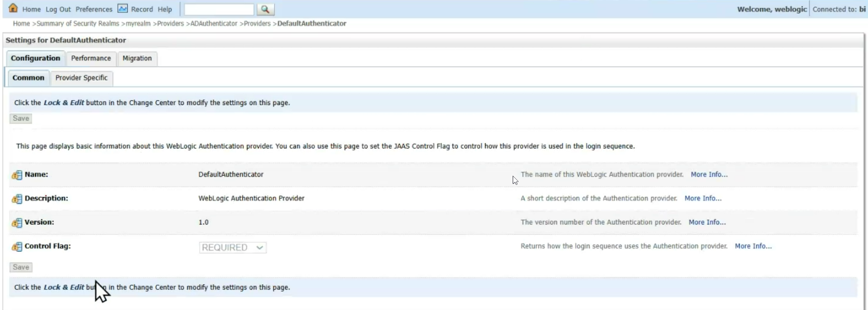Select the Common subtab
Image resolution: width=868 pixels, height=310 pixels.
[x=28, y=78]
